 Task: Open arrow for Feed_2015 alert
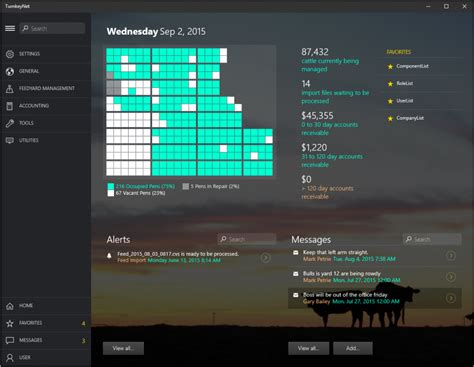pos(266,258)
